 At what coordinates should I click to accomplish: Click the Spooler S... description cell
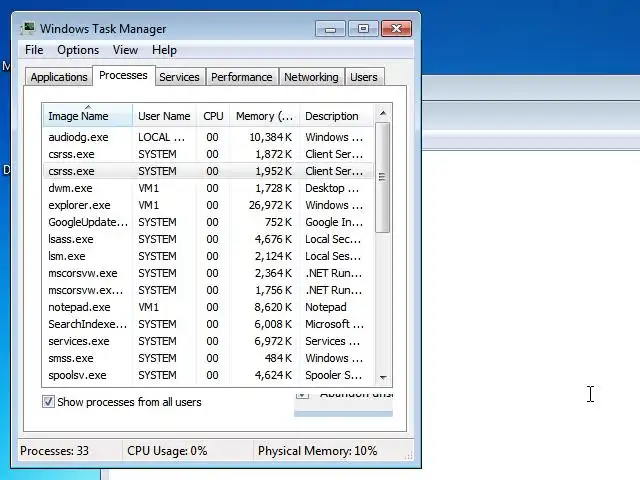(333, 375)
